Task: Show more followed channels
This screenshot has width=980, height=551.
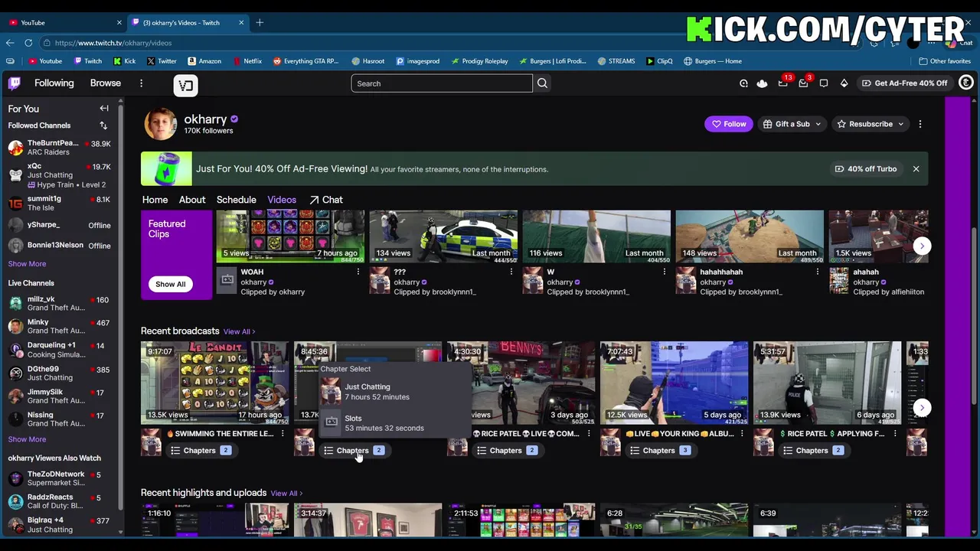Action: tap(27, 264)
